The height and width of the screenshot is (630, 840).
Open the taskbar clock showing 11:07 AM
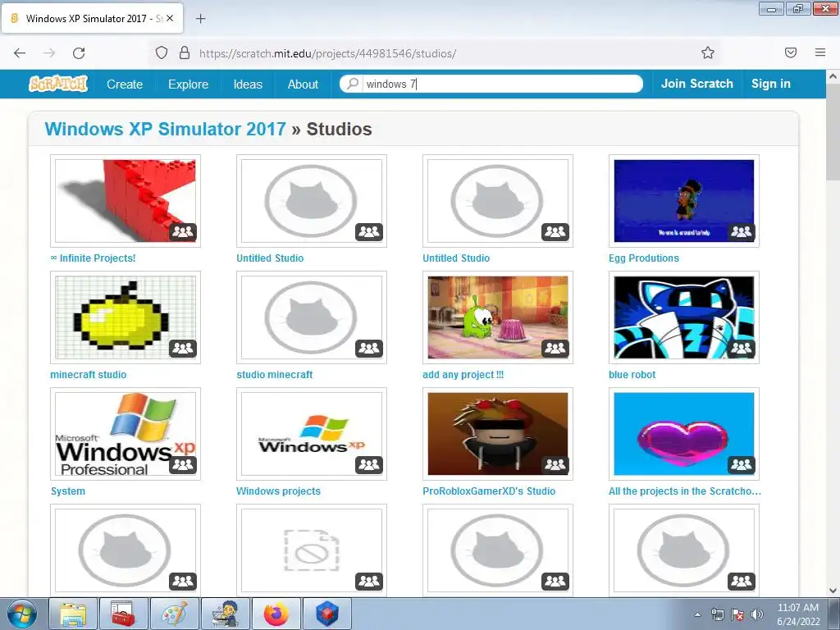pyautogui.click(x=798, y=614)
